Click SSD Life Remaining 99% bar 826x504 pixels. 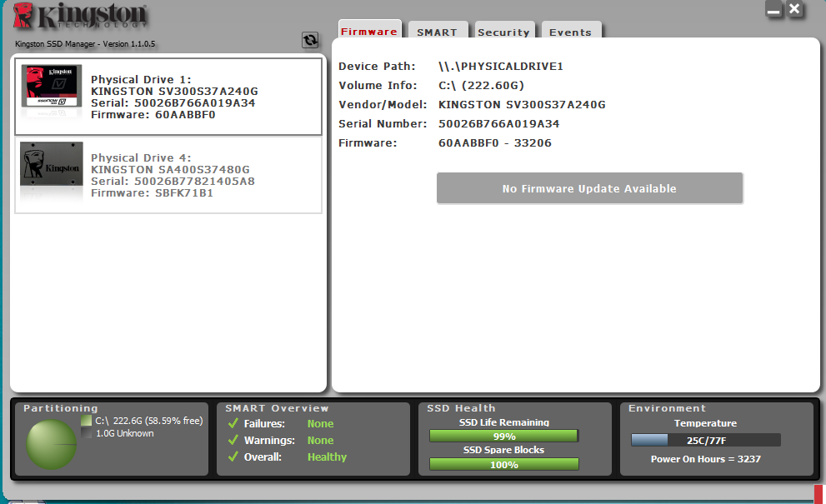504,436
